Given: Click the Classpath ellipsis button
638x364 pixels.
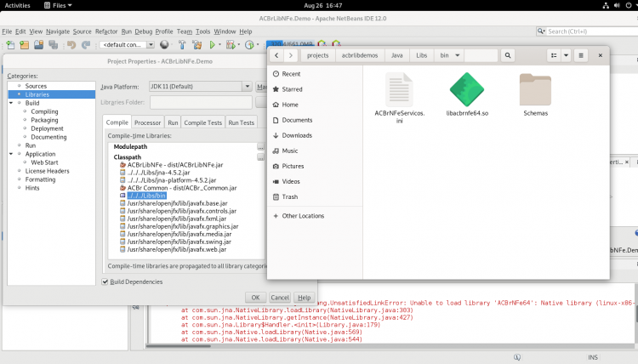Looking at the screenshot, I should click(260, 157).
